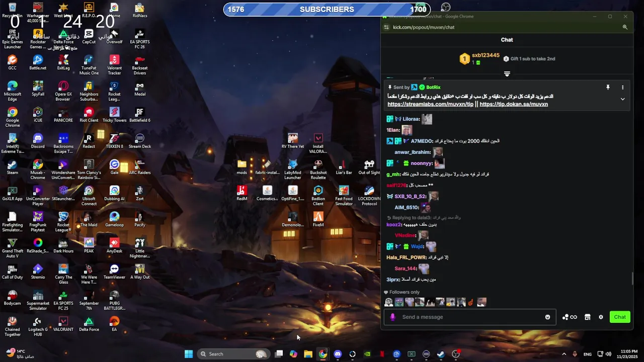Image resolution: width=644 pixels, height=362 pixels.
Task: Click the purple microphone icon in message box
Action: click(392, 317)
